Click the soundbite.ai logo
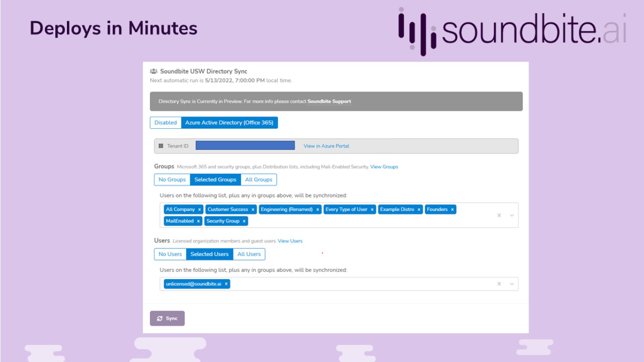Viewport: 644px width, 362px height. point(512,31)
